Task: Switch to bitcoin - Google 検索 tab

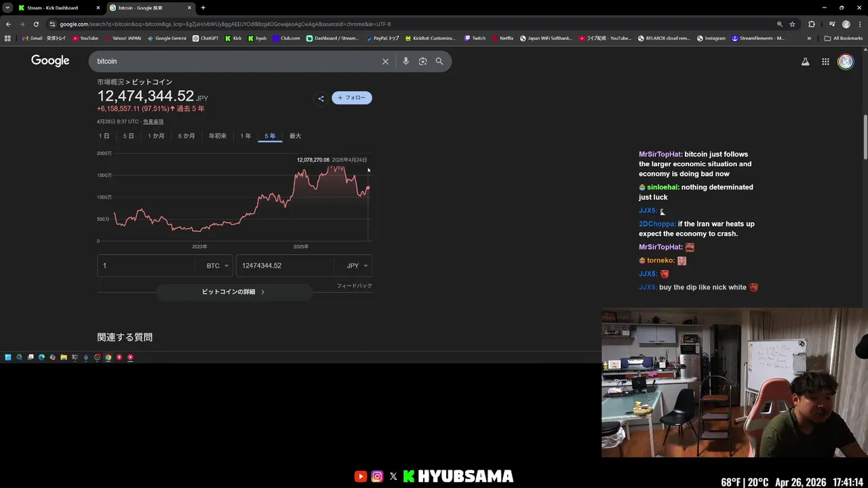Action: [x=151, y=8]
